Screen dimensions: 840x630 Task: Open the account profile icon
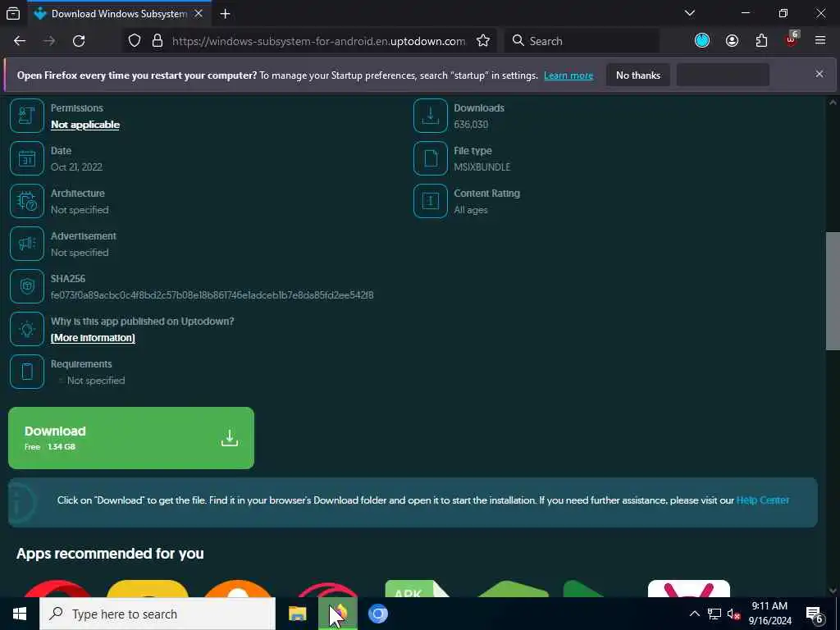732,41
